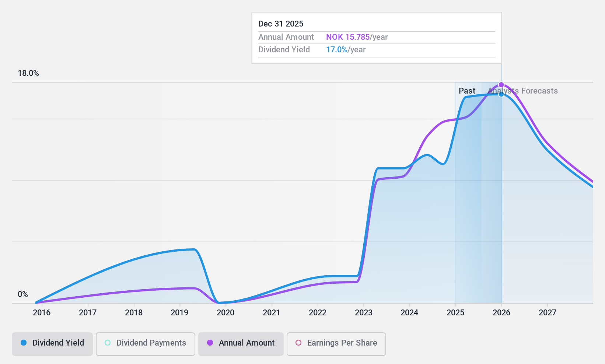The width and height of the screenshot is (605, 364).
Task: Click the Analysts Forecasts label
Action: point(523,91)
